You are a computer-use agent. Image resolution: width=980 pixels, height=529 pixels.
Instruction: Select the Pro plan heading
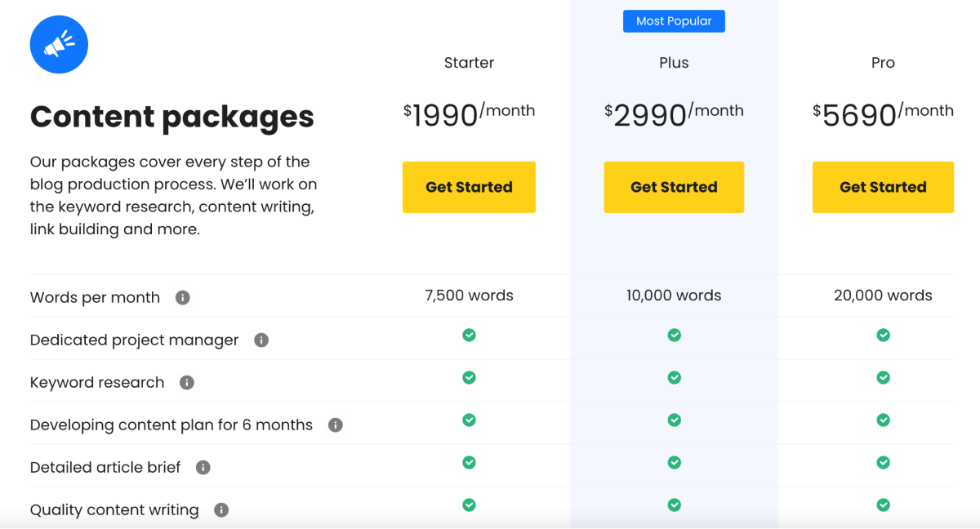pyautogui.click(x=883, y=63)
